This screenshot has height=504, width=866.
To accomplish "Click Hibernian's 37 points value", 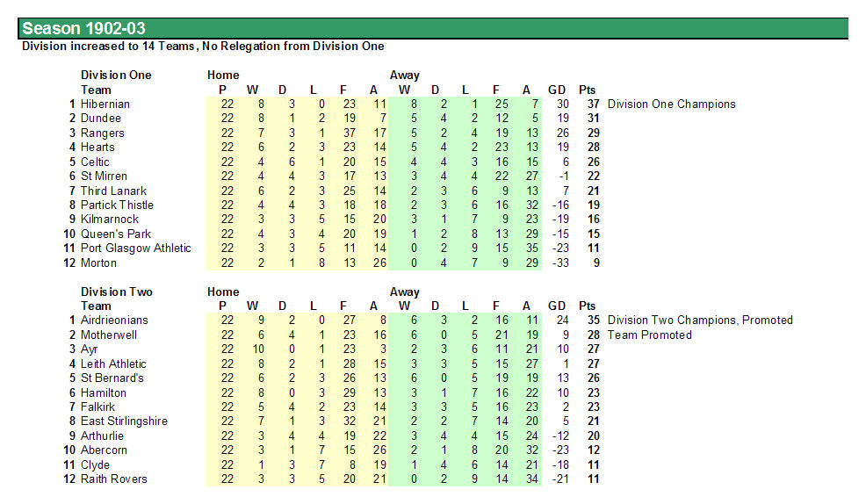I will tap(593, 104).
